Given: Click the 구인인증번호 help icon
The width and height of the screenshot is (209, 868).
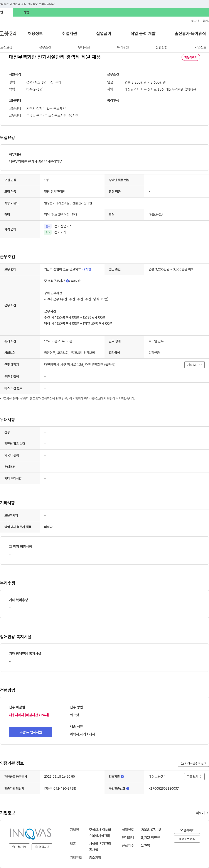Looking at the screenshot, I should point(128,789).
